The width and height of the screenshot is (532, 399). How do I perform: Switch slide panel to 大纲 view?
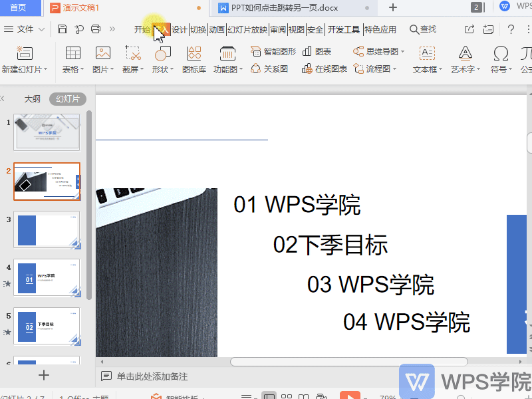(32, 99)
